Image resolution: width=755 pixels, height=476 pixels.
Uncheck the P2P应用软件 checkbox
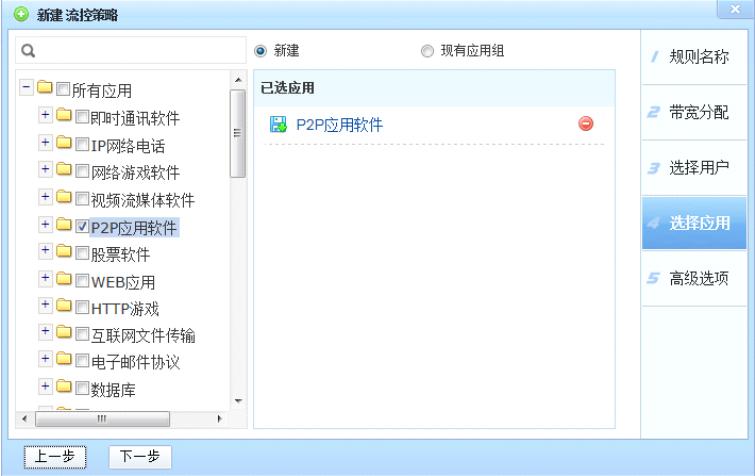point(82,226)
